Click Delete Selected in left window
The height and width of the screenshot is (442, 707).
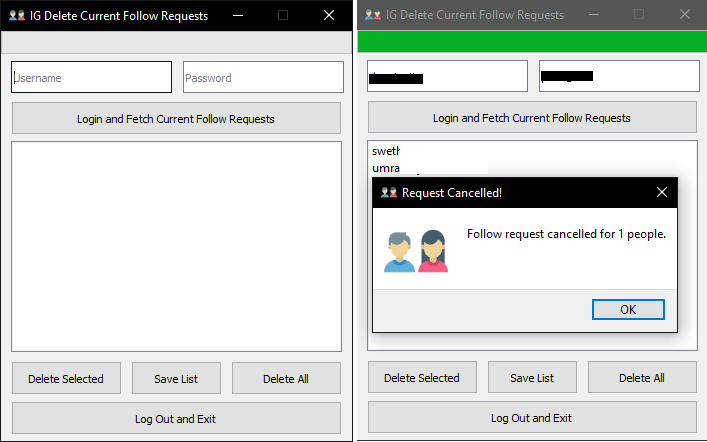(x=66, y=378)
